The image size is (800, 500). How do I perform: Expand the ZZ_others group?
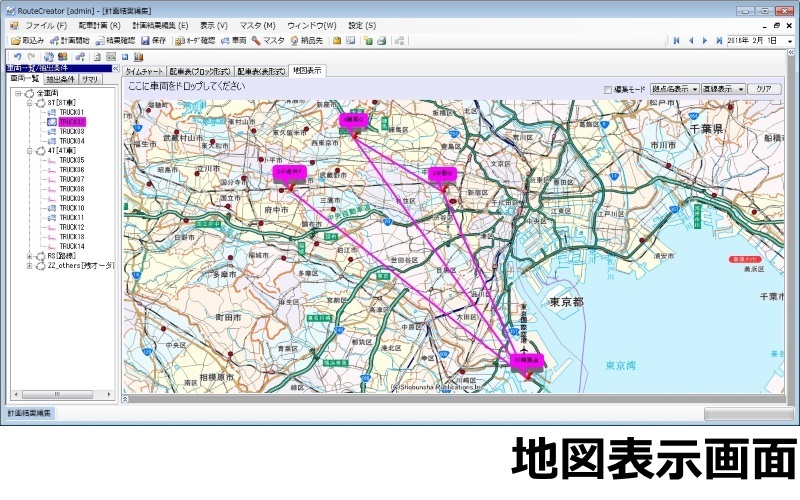29,266
